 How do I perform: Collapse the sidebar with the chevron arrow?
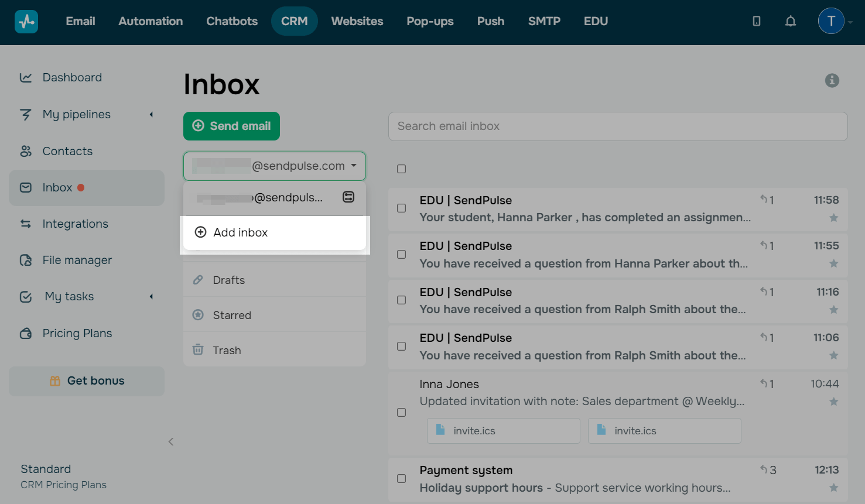pos(171,441)
